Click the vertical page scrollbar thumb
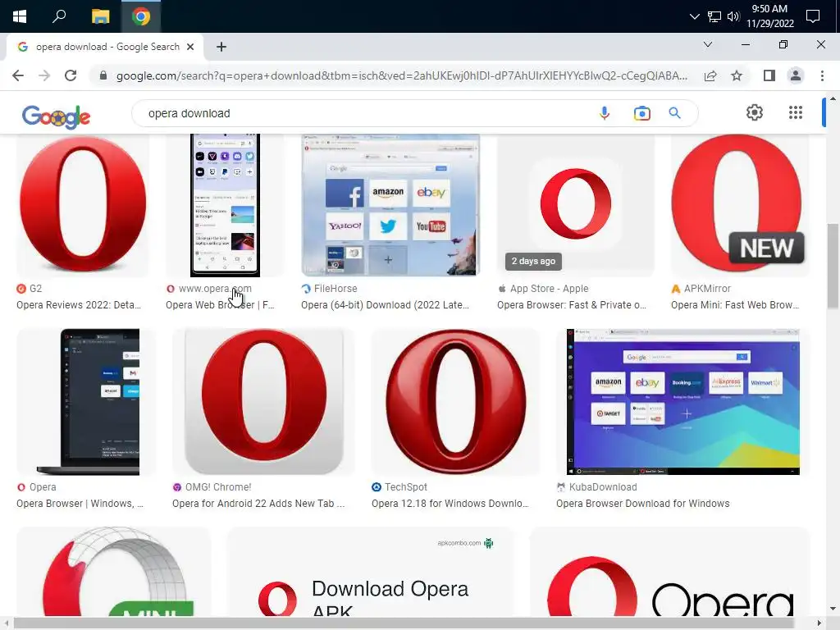The image size is (840, 630). (x=833, y=266)
